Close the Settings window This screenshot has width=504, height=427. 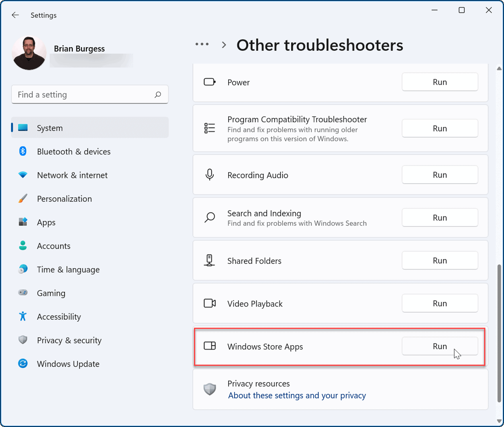[x=488, y=10]
